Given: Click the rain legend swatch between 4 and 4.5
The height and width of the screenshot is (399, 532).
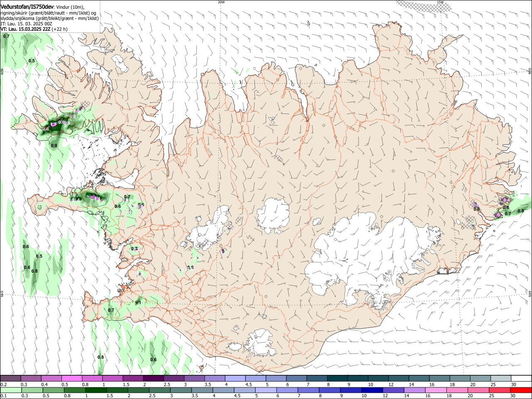Looking at the screenshot, I should 223,390.
